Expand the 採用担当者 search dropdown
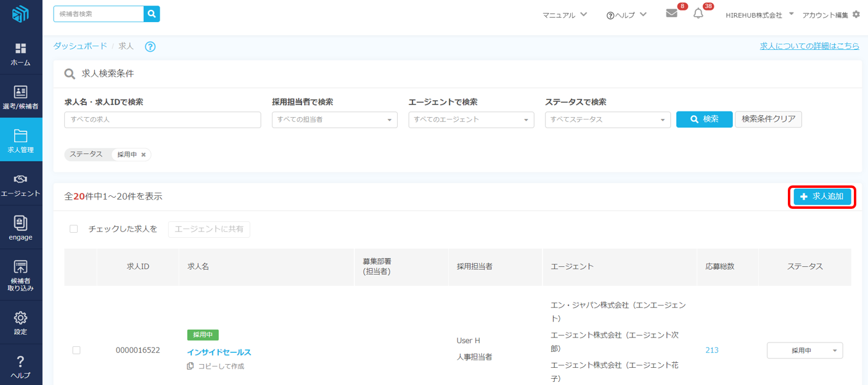 point(335,120)
